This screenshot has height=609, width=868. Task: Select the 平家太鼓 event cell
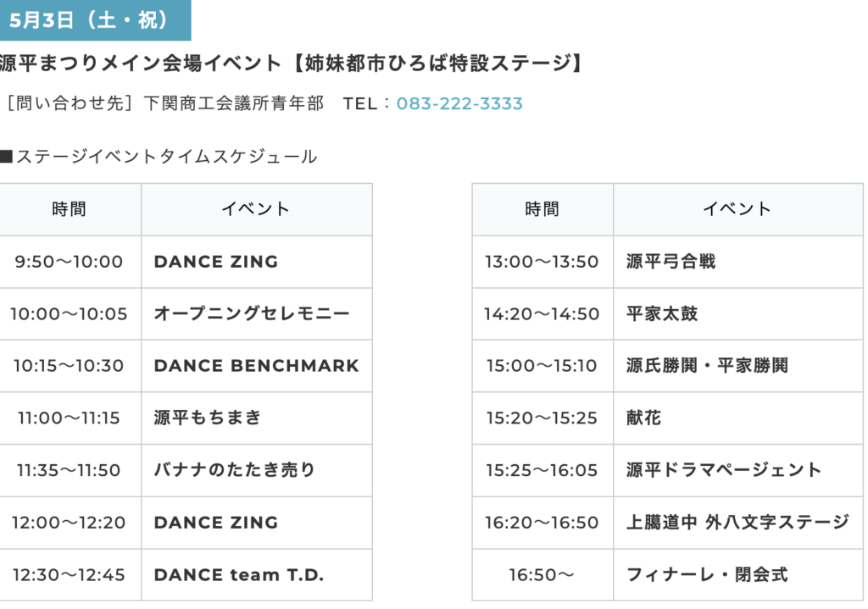(x=738, y=313)
